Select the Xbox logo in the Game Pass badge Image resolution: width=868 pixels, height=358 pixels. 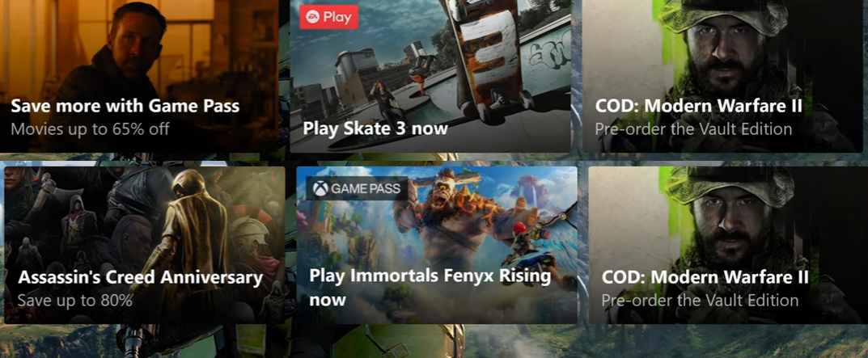(320, 189)
